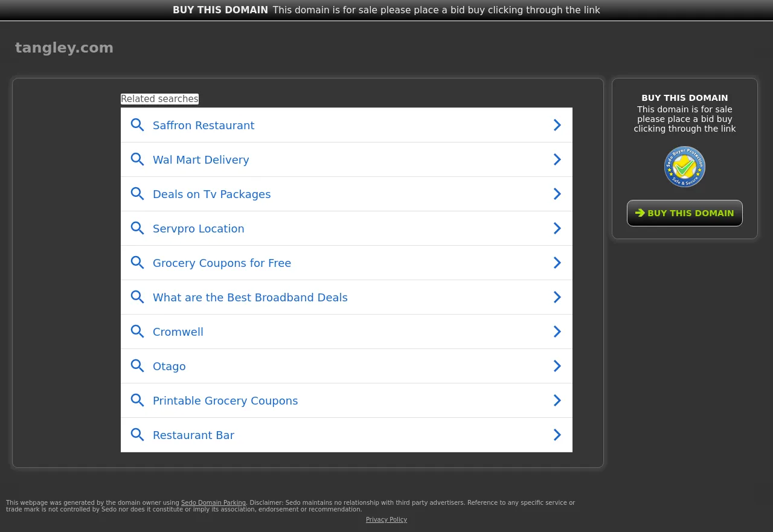Viewport: 773px width, 532px height.
Task: Click the chevron arrow on Cromwell row
Action: [x=557, y=332]
